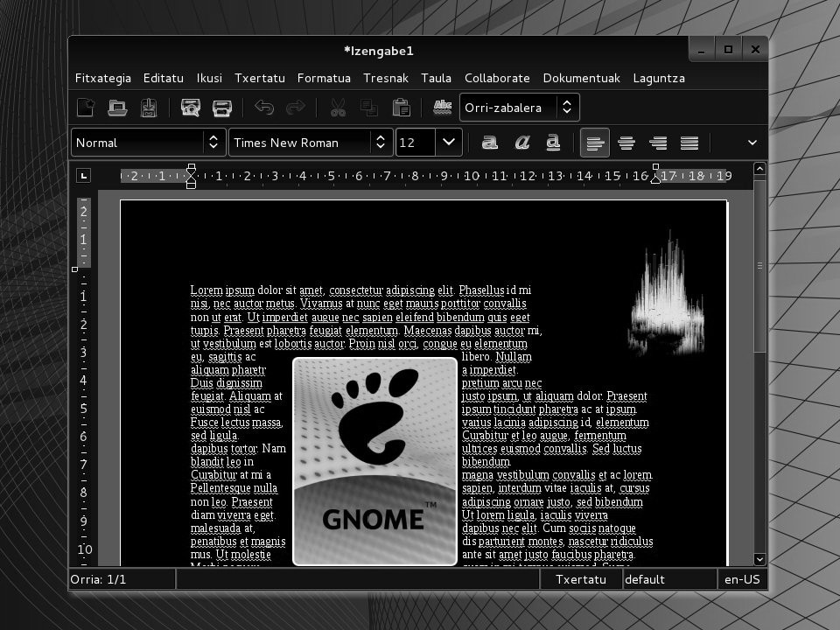The width and height of the screenshot is (840, 630).
Task: Click the default style status entry
Action: click(x=669, y=579)
